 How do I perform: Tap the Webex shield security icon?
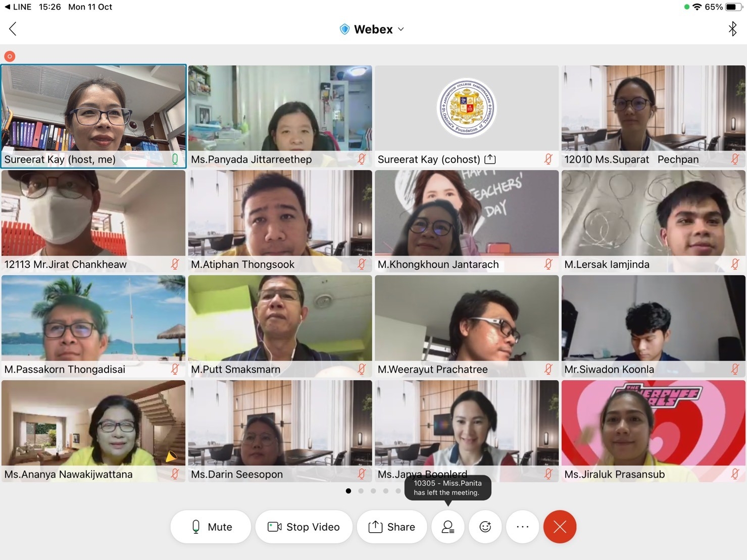344,29
